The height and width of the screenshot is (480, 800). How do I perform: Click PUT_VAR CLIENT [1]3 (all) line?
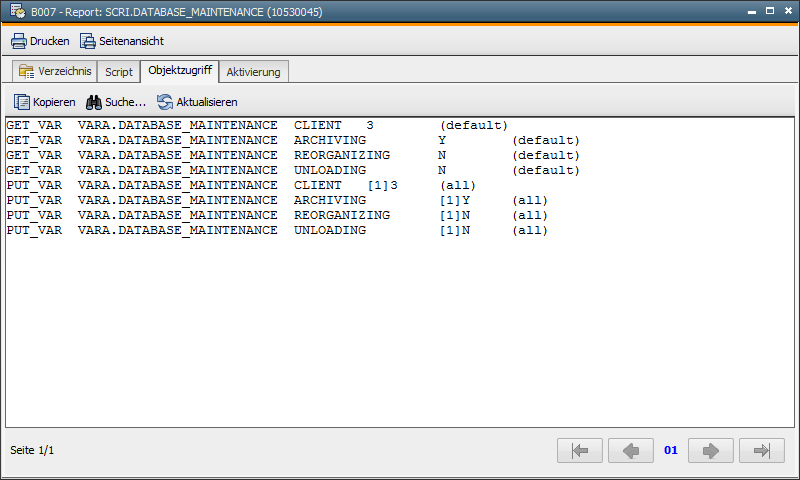coord(241,185)
